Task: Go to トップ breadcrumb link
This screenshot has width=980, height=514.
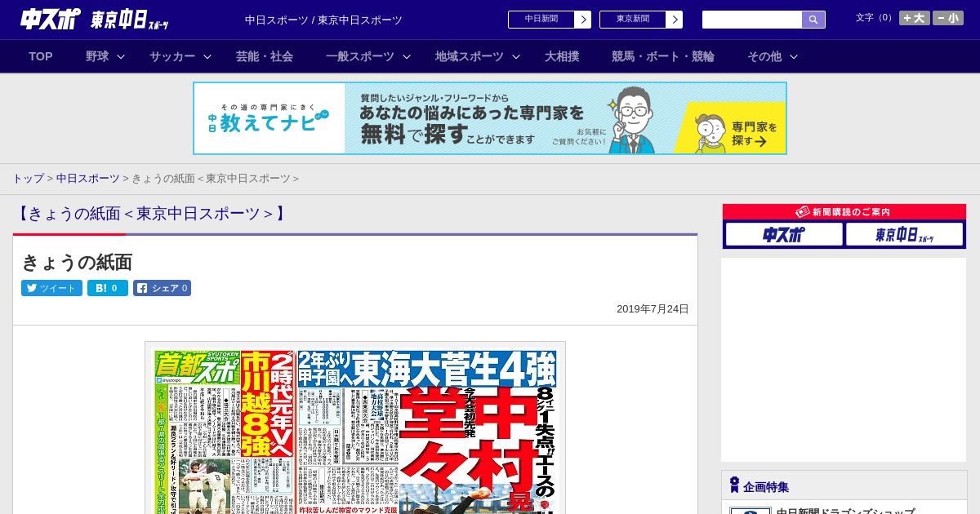Action: [x=28, y=178]
